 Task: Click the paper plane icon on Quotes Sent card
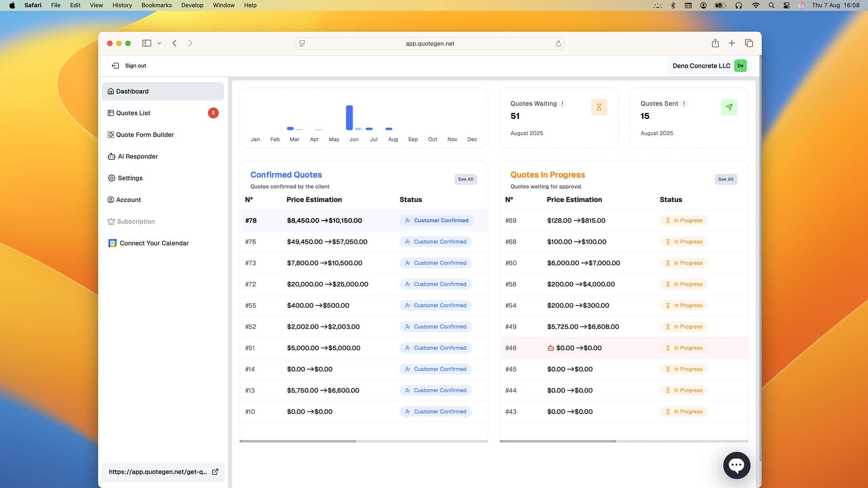(x=729, y=107)
